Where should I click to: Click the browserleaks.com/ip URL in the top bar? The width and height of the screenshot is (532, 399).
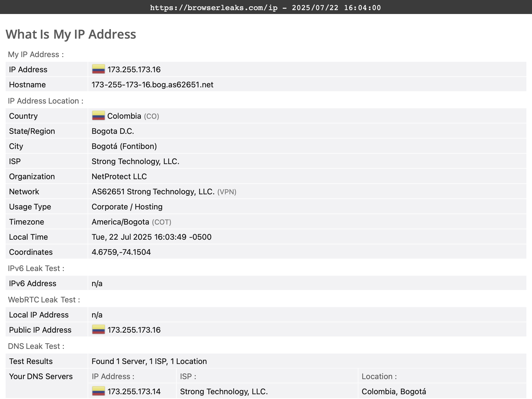(x=214, y=8)
